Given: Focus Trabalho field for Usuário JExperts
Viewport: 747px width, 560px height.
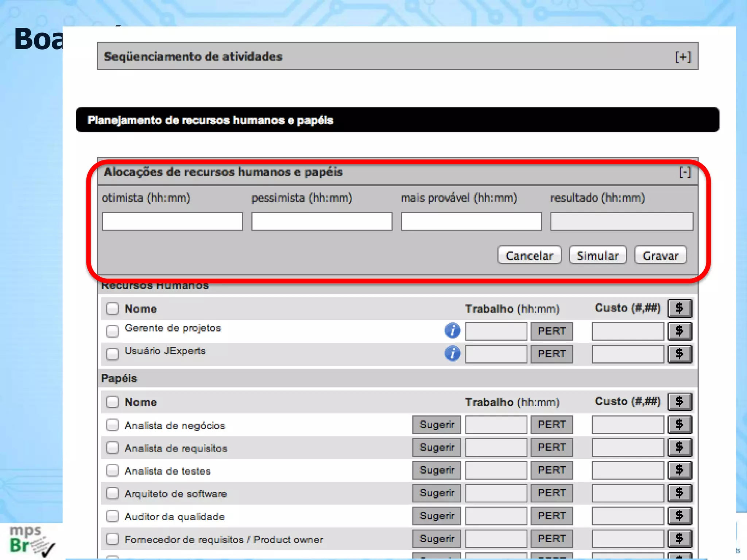Looking at the screenshot, I should pos(496,354).
